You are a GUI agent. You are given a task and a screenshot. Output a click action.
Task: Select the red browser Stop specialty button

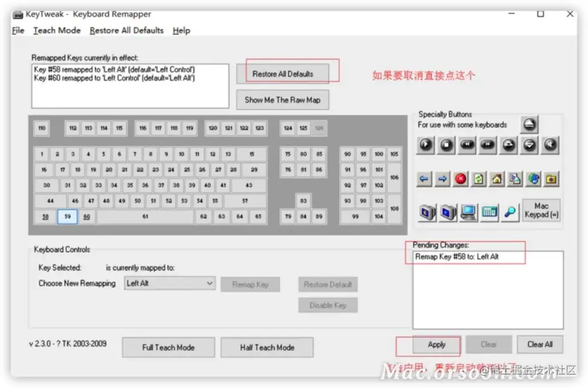tap(461, 179)
